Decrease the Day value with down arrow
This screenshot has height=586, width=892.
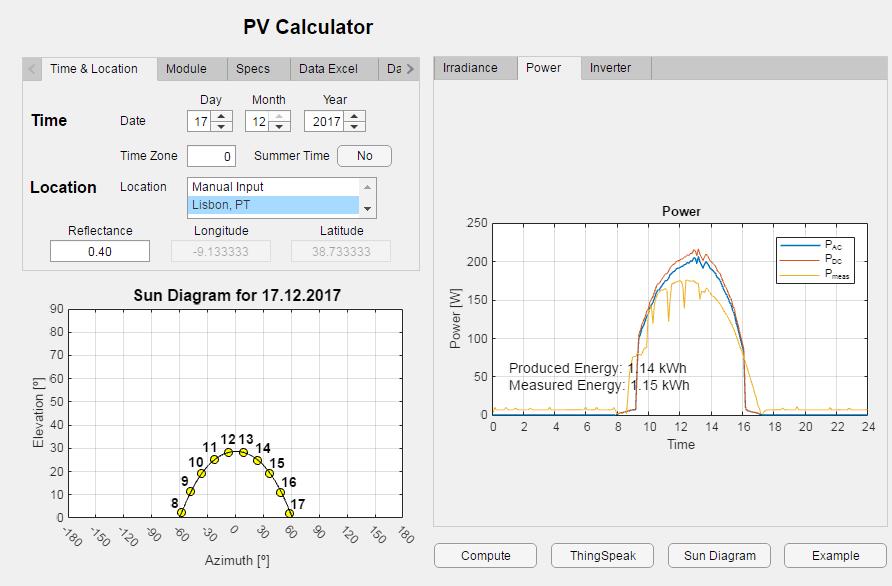pos(222,127)
